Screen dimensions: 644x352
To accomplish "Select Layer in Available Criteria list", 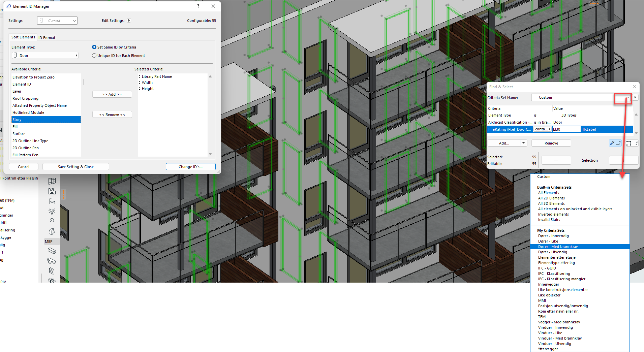I will click(x=17, y=91).
